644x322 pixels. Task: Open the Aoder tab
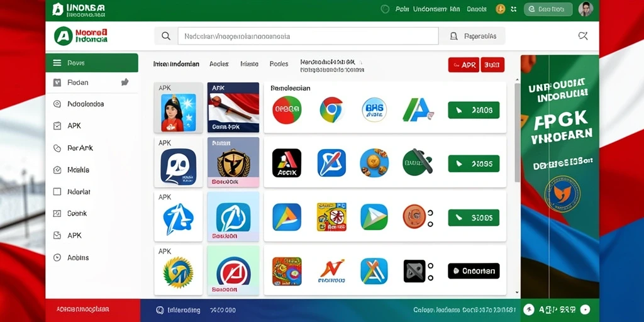[219, 64]
